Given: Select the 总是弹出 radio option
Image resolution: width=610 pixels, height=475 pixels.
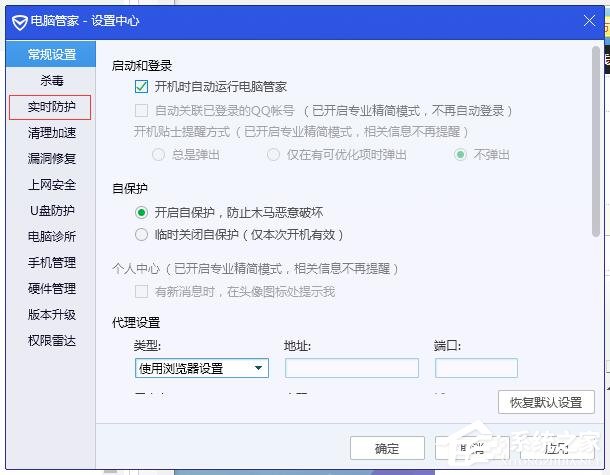Looking at the screenshot, I should pyautogui.click(x=158, y=155).
